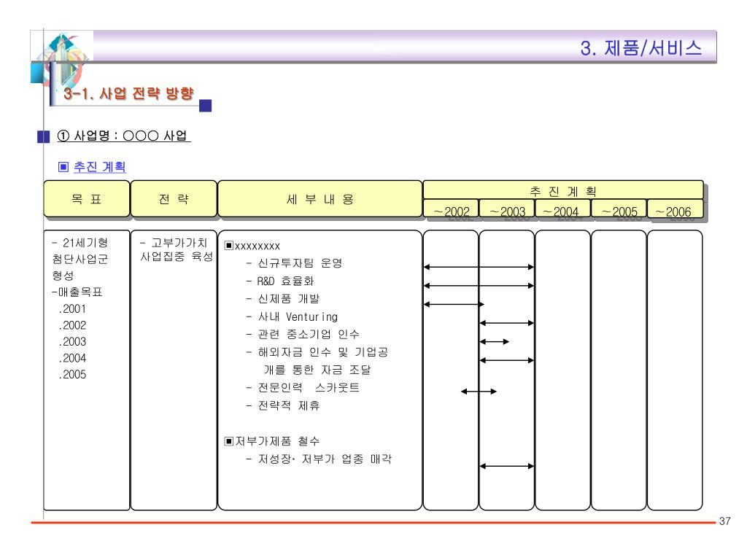Click the '세 부 내 용' header cell
747x560 pixels.
tap(320, 199)
